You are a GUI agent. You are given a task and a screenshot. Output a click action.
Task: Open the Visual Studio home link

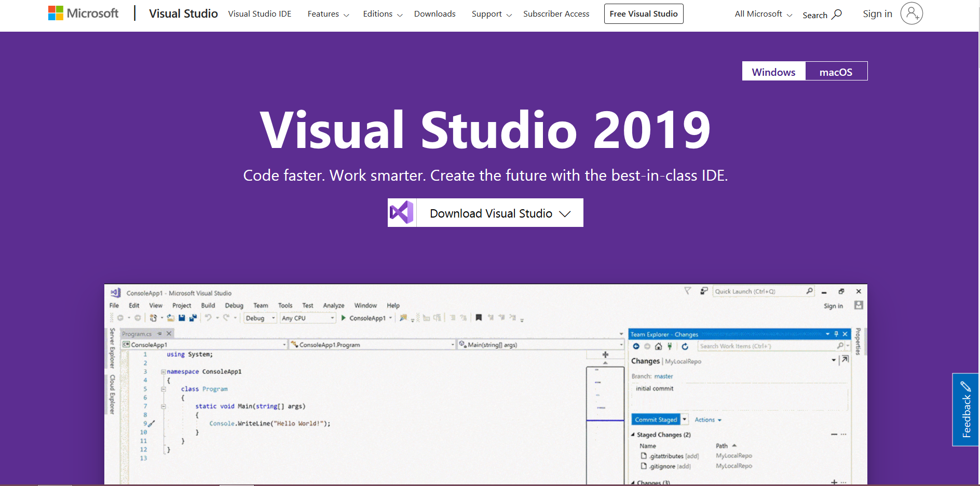[x=183, y=14]
